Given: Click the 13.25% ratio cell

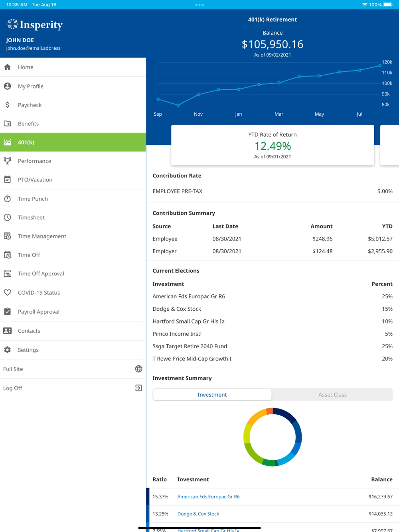Looking at the screenshot, I should pos(160,514).
